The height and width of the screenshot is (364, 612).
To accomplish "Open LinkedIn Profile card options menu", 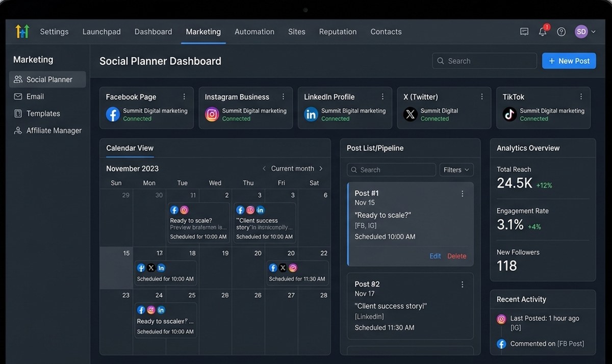I will 382,97.
